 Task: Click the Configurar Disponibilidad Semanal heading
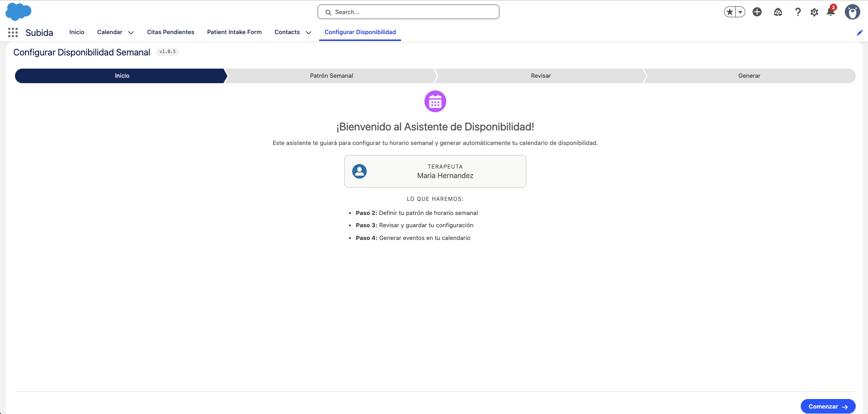coord(82,52)
